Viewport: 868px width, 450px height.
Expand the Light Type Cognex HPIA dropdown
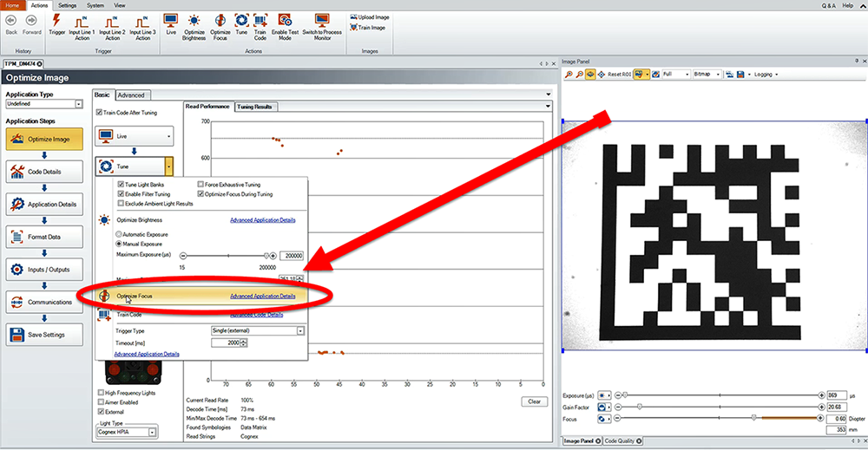[x=152, y=432]
